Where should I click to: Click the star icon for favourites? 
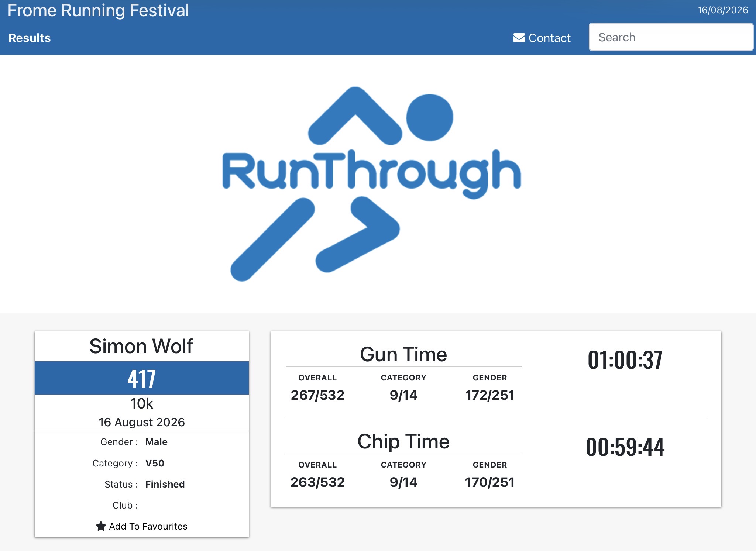point(101,526)
